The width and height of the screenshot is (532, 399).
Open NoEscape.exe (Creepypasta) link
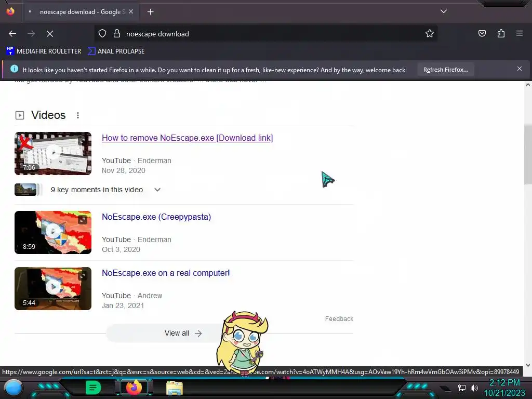pos(156,217)
